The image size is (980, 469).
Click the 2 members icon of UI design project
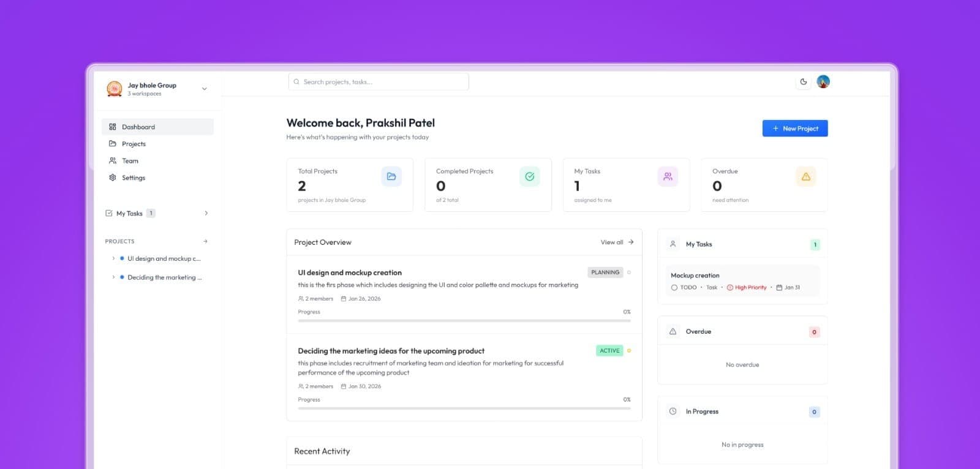[x=301, y=299]
